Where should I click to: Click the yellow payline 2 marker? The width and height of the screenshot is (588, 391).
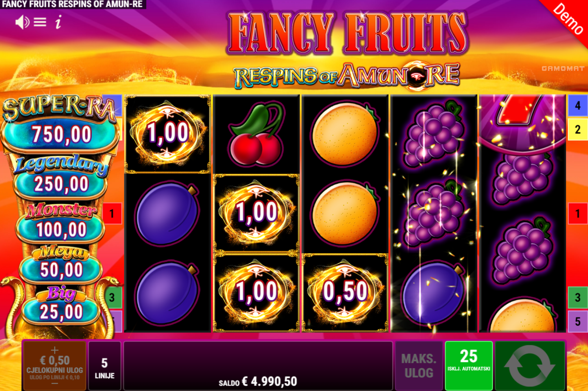point(578,129)
